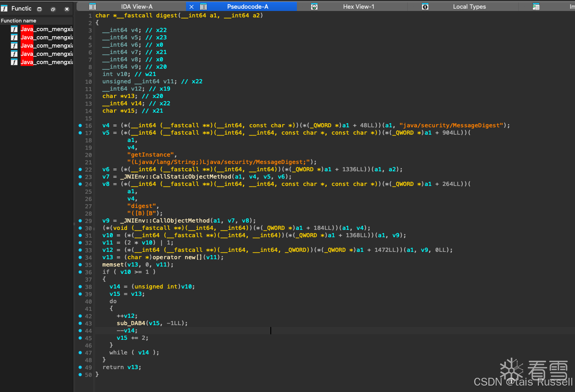Click the Functions panel restore icon
This screenshot has width=575, height=392.
[53, 9]
